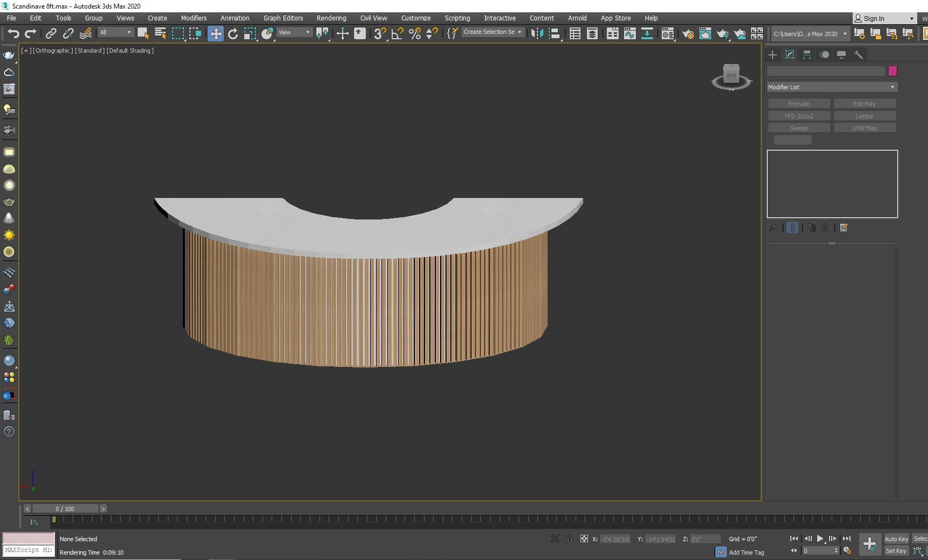Open Select by Name list
The width and height of the screenshot is (928, 560).
coord(160,33)
